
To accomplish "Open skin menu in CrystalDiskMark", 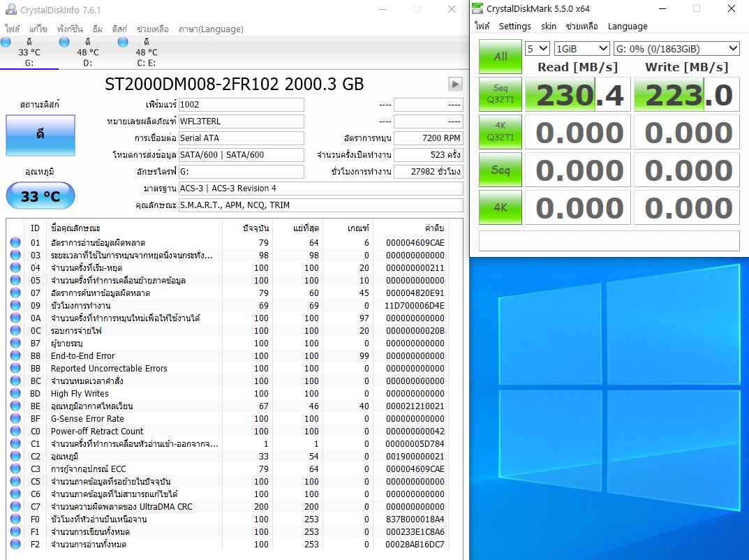I will point(549,27).
